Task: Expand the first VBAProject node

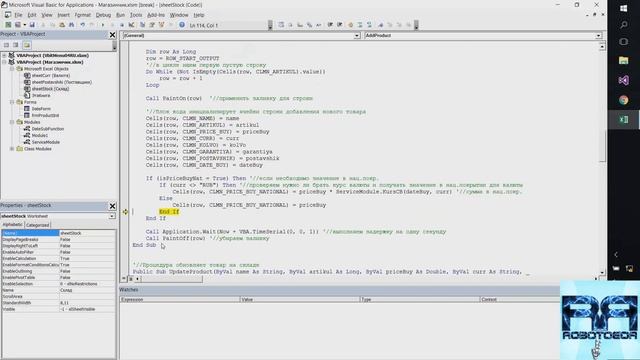Action: (4, 56)
